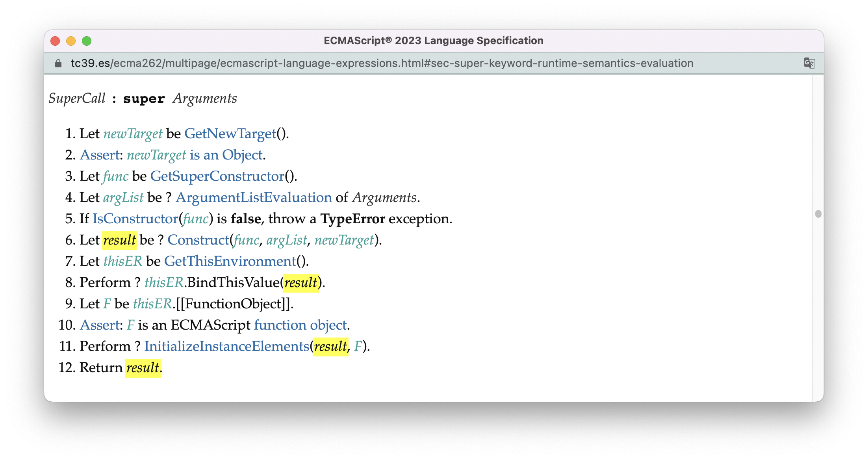This screenshot has height=460, width=868.
Task: Open the GetSuperConstructor link
Action: click(217, 176)
